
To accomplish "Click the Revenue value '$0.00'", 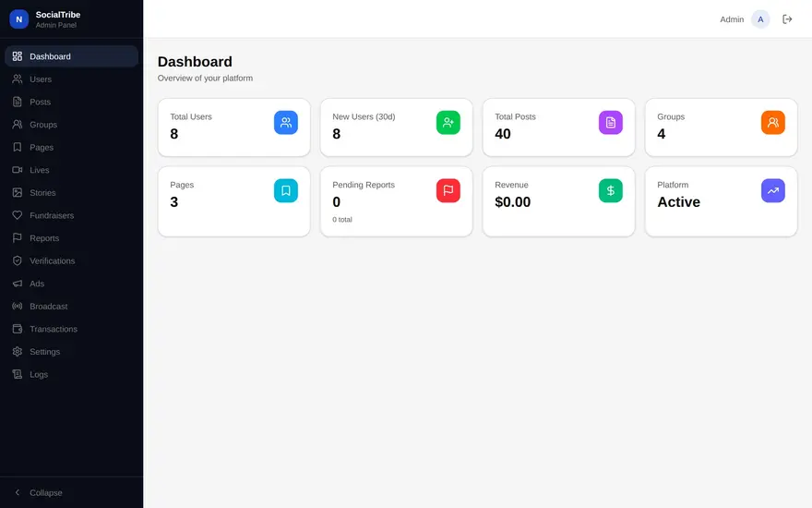I will (512, 201).
